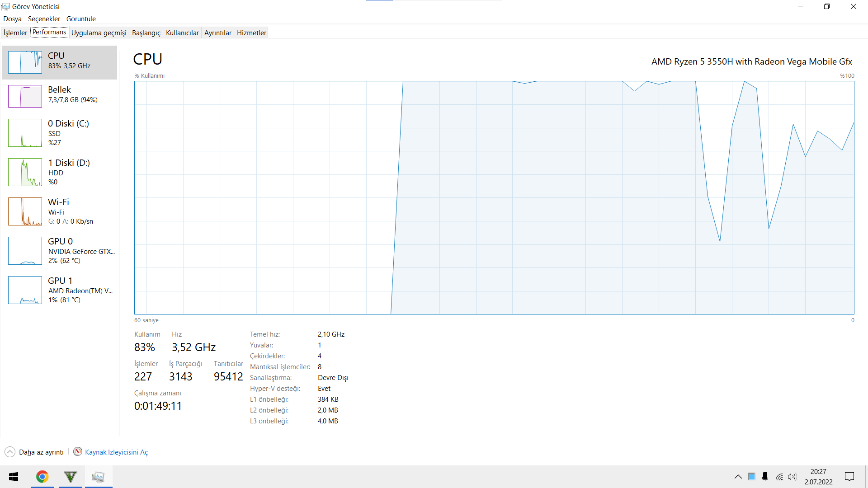Click the volume speaker tray icon

pos(792,477)
